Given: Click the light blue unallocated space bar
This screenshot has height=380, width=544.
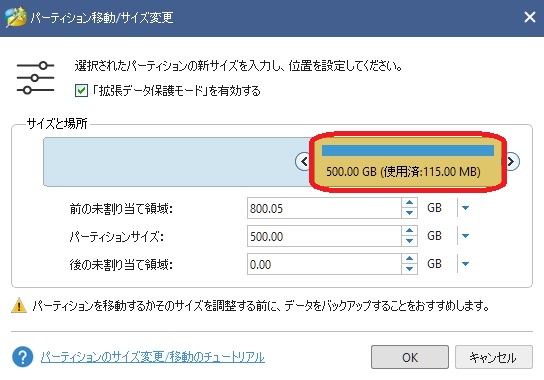Looking at the screenshot, I should click(176, 162).
